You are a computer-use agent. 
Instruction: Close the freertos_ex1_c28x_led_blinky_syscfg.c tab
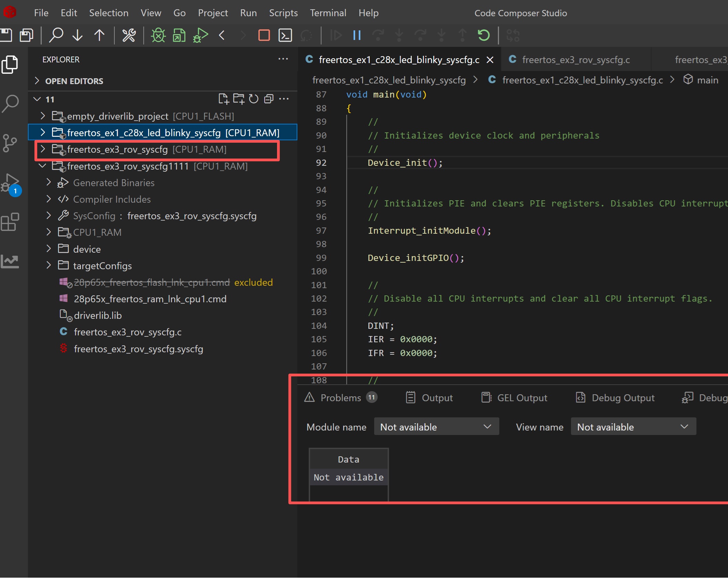coord(490,60)
